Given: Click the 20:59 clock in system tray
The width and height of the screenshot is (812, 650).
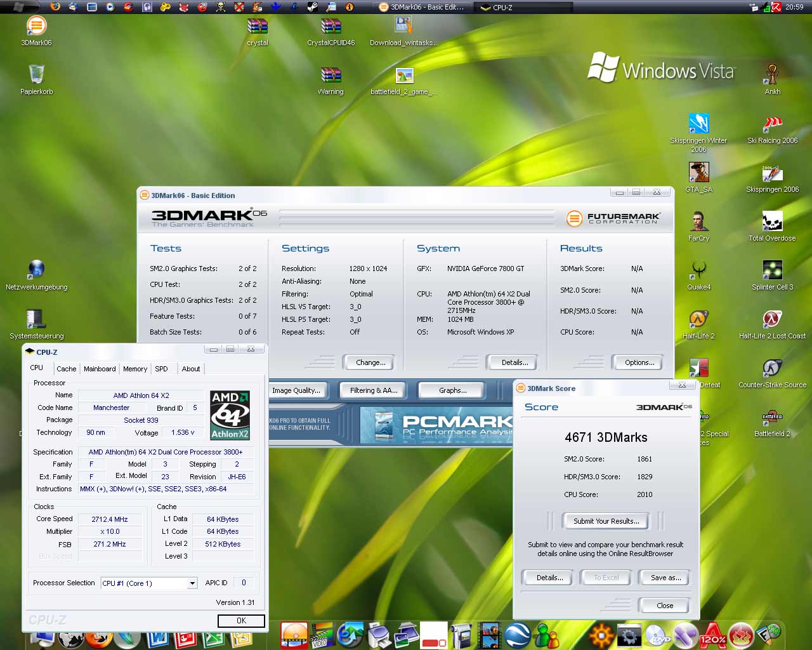Looking at the screenshot, I should [x=794, y=7].
